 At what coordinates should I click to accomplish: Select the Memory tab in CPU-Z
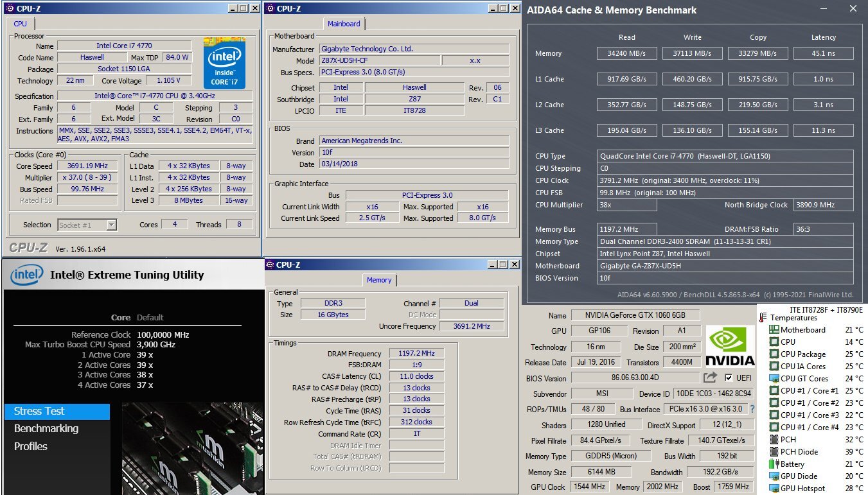tap(379, 280)
